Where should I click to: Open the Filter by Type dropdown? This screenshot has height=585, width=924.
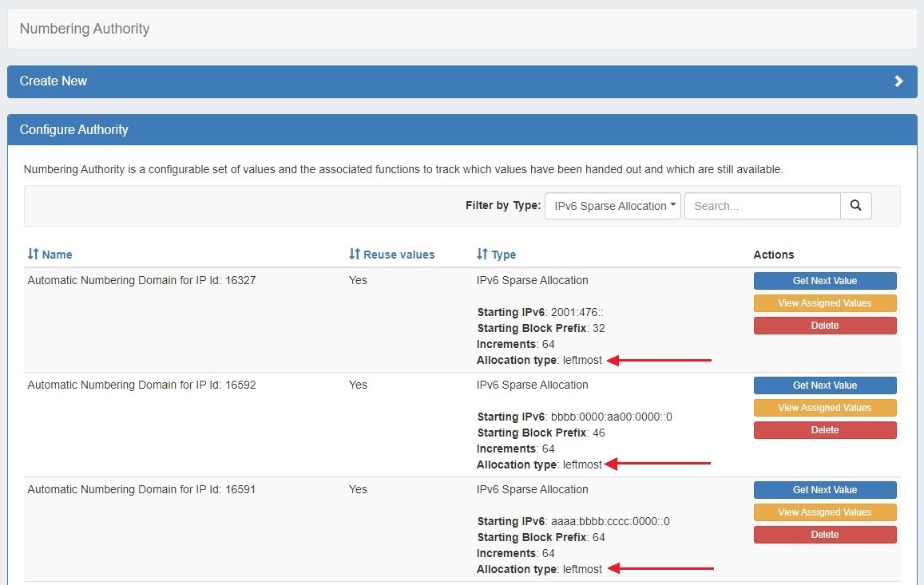(x=613, y=206)
